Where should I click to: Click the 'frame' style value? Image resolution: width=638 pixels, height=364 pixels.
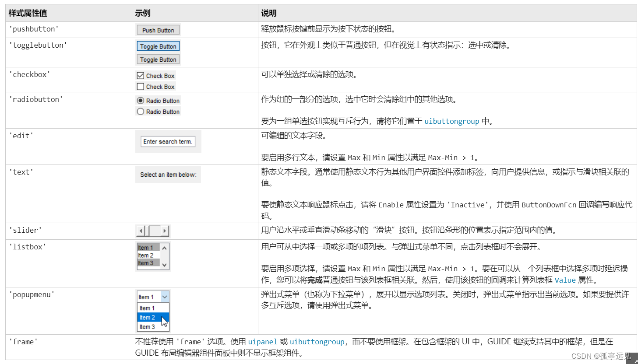click(23, 342)
